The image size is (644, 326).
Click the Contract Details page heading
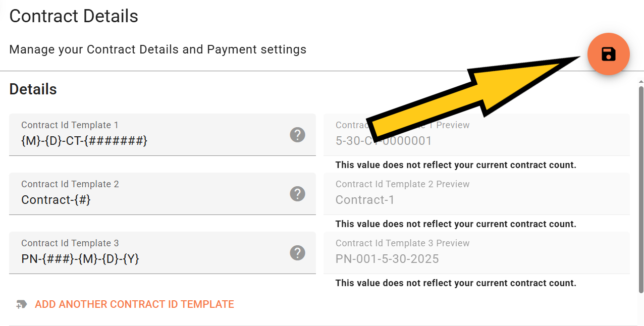click(x=74, y=16)
